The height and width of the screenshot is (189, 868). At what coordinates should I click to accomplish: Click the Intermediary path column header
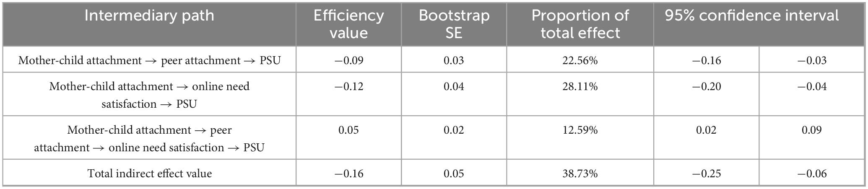pos(149,16)
